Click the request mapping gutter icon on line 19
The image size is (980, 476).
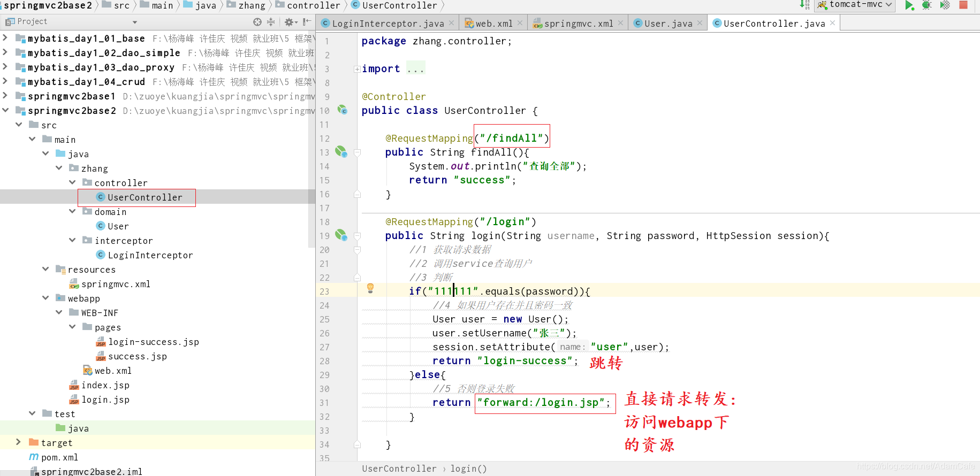pos(341,235)
